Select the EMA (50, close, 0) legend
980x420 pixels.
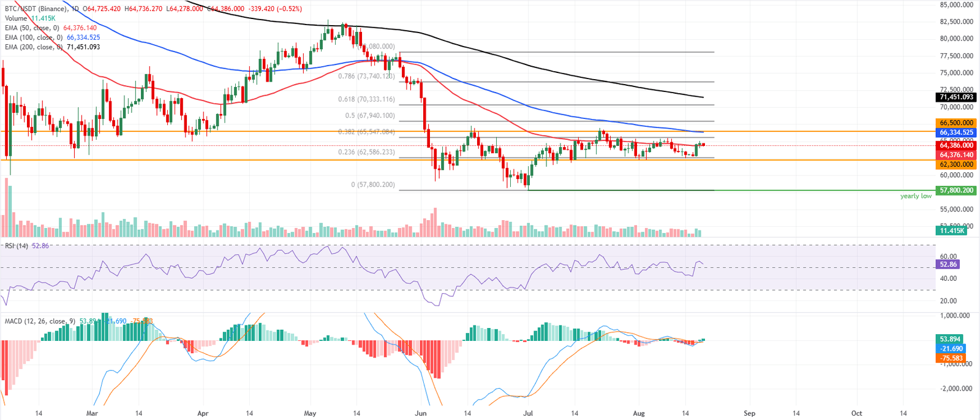51,28
